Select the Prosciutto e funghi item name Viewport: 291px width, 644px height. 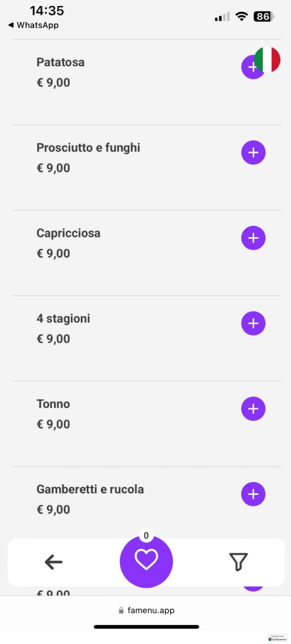pyautogui.click(x=88, y=148)
